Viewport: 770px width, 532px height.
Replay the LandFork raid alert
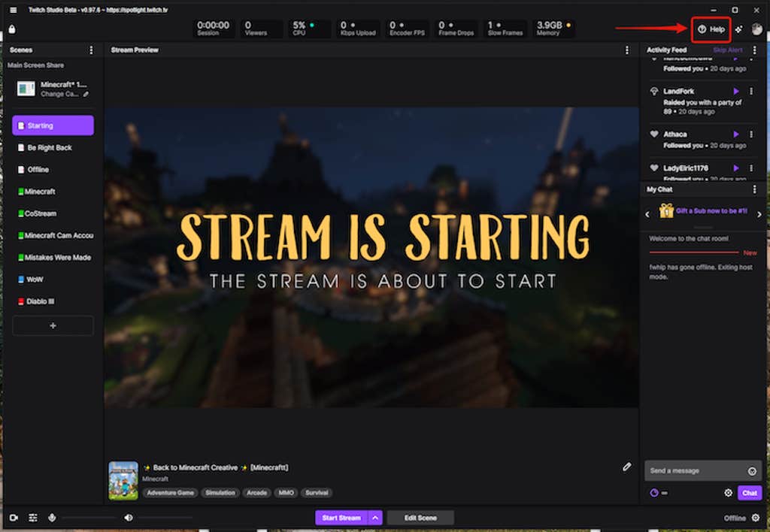(x=736, y=92)
